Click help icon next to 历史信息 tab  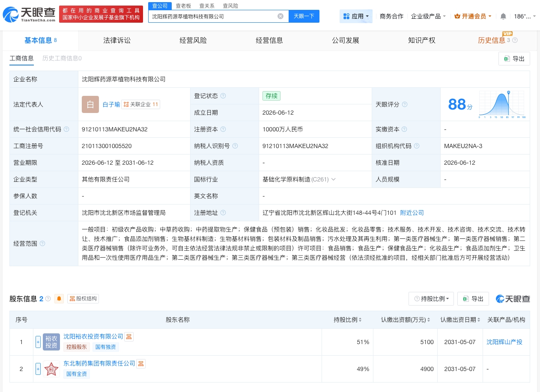[x=515, y=40]
